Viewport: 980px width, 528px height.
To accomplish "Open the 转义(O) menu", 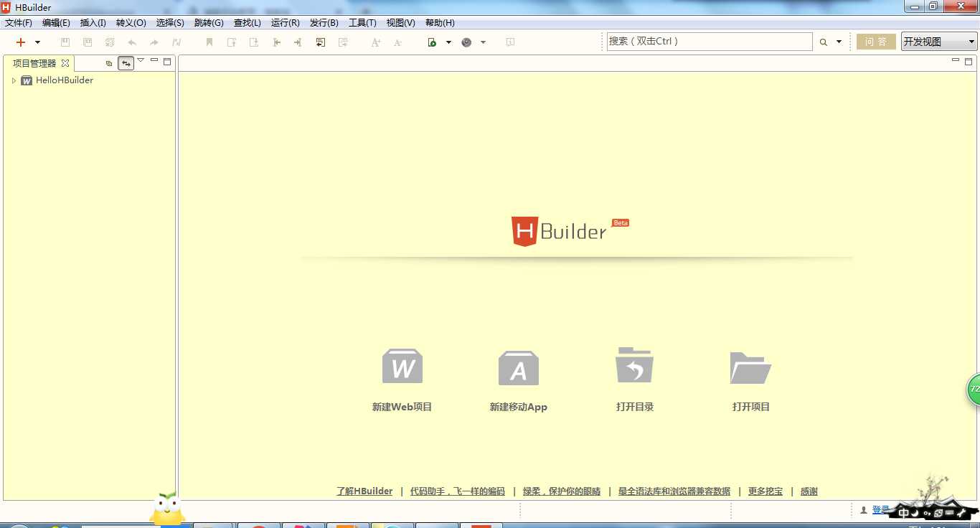I will [x=131, y=23].
